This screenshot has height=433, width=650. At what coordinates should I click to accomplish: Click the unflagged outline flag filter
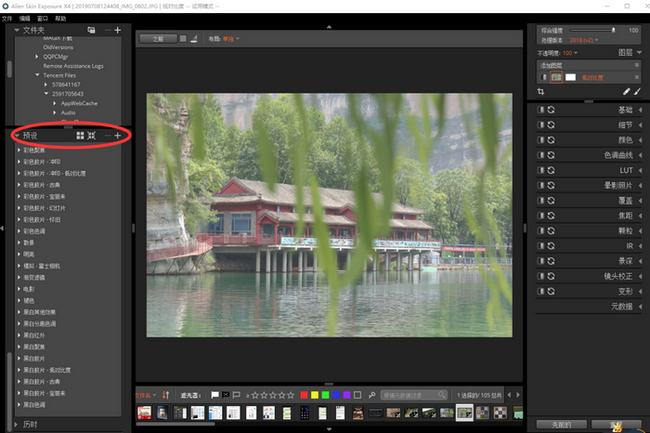[x=236, y=395]
